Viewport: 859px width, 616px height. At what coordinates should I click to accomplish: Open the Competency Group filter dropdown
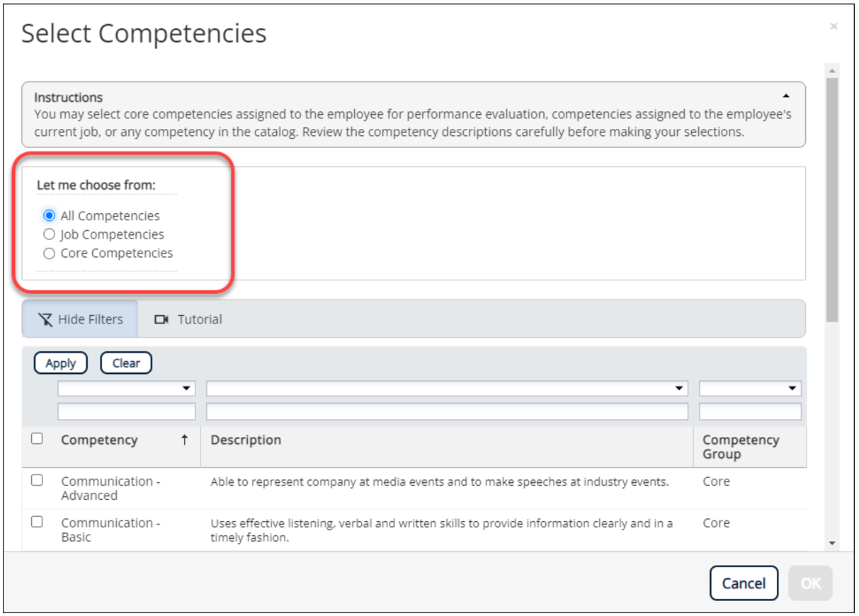point(751,388)
